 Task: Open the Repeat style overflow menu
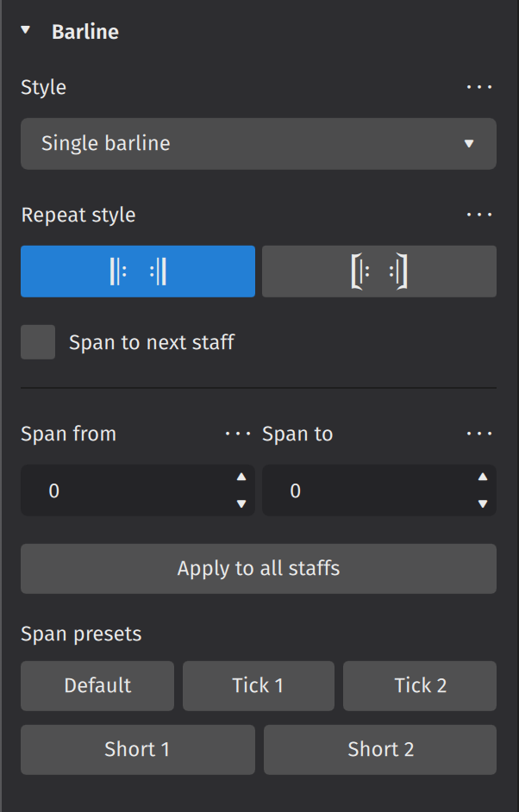[x=479, y=214]
